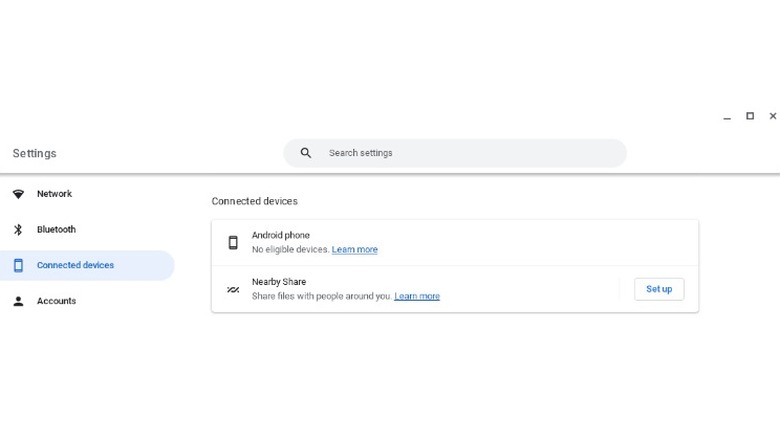Click the Accounts person icon
The image size is (780, 438).
pos(18,301)
